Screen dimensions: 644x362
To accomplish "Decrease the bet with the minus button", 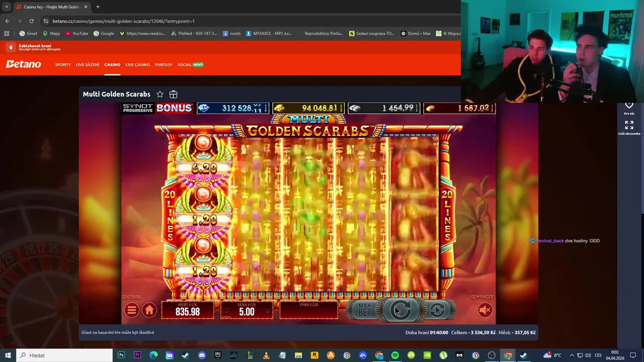I will pos(226,312).
